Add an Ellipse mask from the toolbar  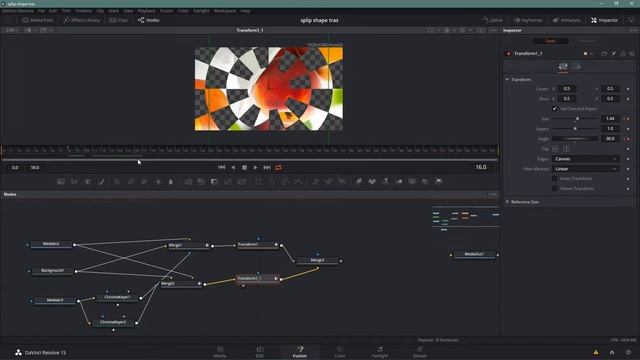coord(272,181)
